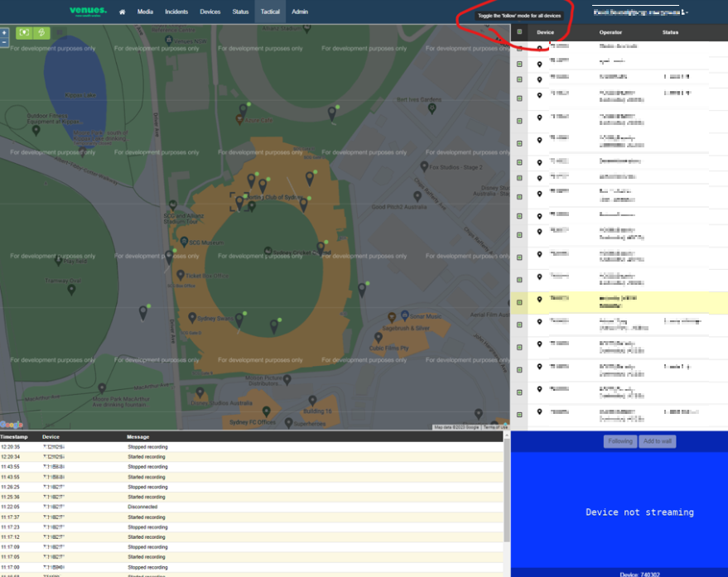Screen dimensions: 728x577
Task: Select the highlighted yellow device row
Action: pos(619,302)
